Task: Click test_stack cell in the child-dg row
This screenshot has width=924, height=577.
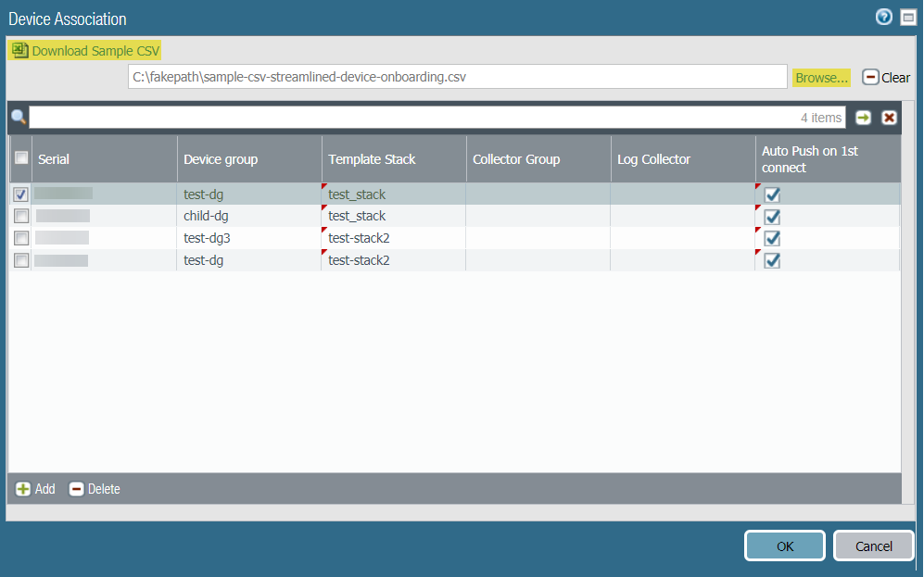Action: (394, 216)
